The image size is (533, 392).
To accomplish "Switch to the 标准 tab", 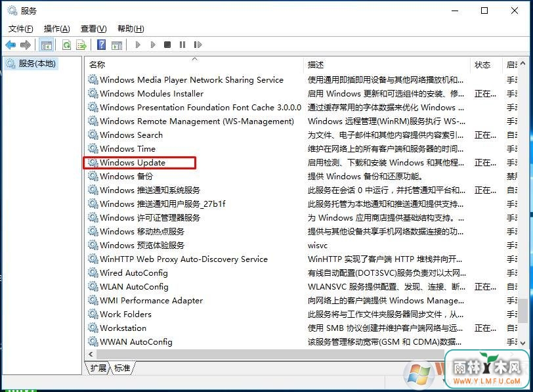I will [122, 368].
